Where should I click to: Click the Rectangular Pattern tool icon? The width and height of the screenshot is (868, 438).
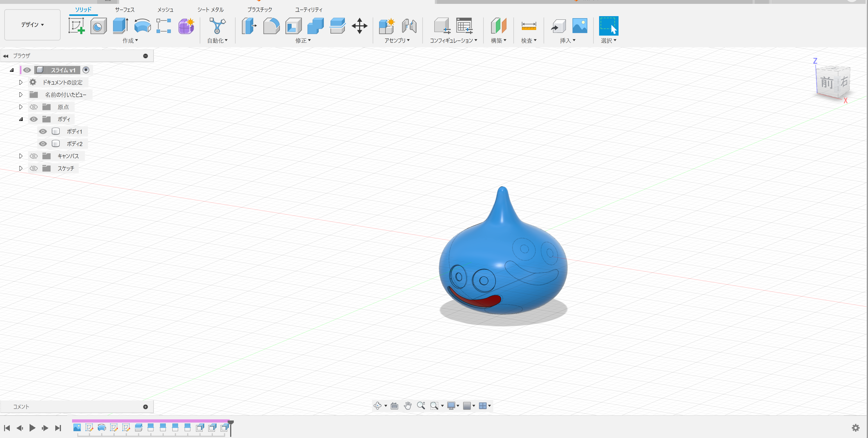164,26
